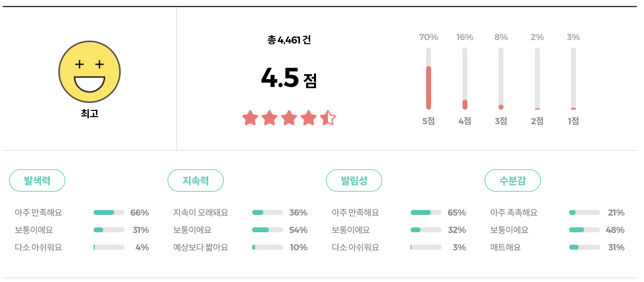The height and width of the screenshot is (282, 644).
Task: Toggle the 1점 rating bar filter
Action: click(x=573, y=78)
